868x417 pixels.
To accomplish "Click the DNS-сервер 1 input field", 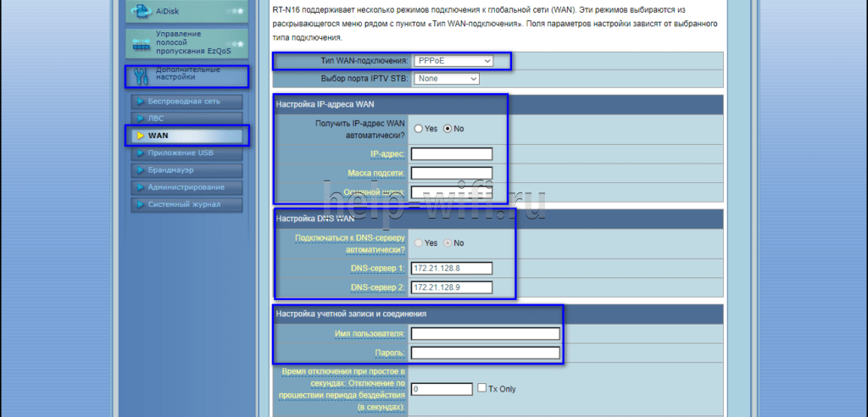I will [x=451, y=269].
